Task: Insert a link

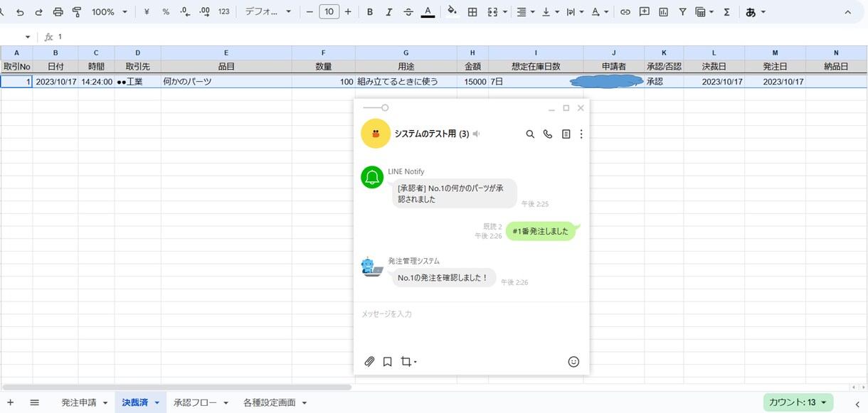Action: point(625,12)
